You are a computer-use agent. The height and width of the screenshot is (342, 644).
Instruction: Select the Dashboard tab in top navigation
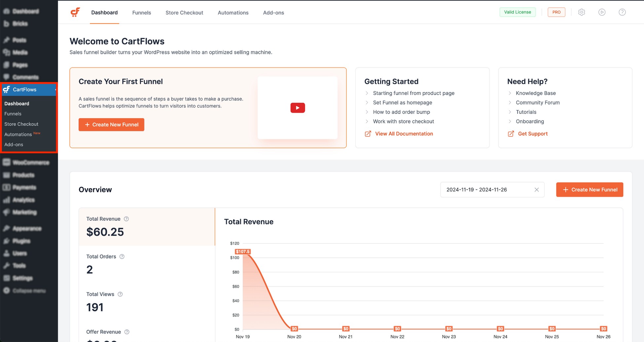pos(104,13)
